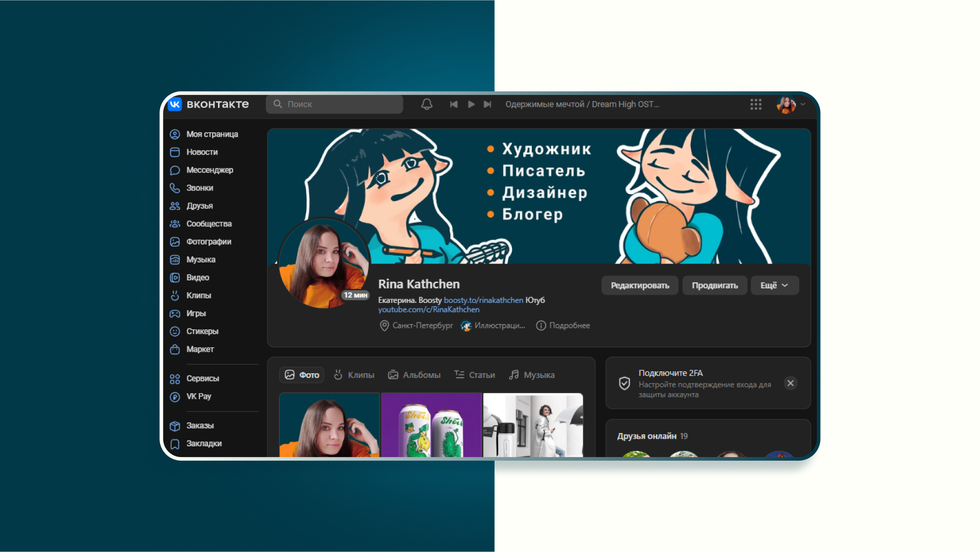The height and width of the screenshot is (552, 980).
Task: Switch to the Клипы tab
Action: coord(354,375)
